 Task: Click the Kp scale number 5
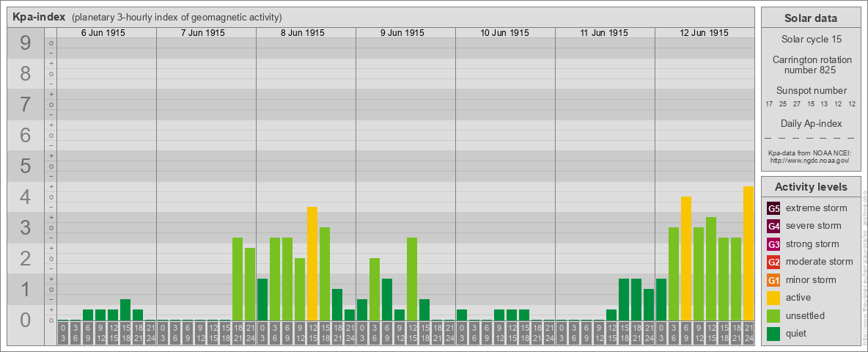(26, 166)
